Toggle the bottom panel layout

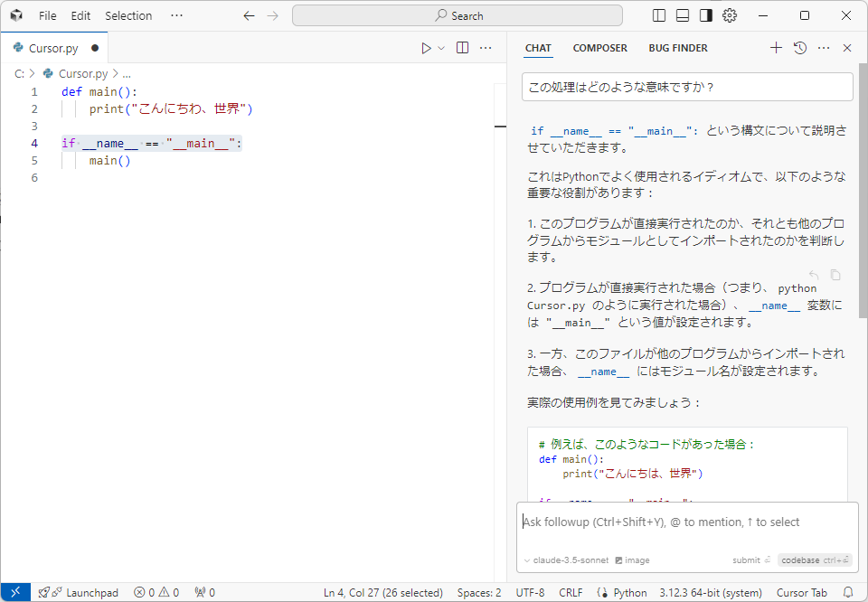click(x=683, y=15)
